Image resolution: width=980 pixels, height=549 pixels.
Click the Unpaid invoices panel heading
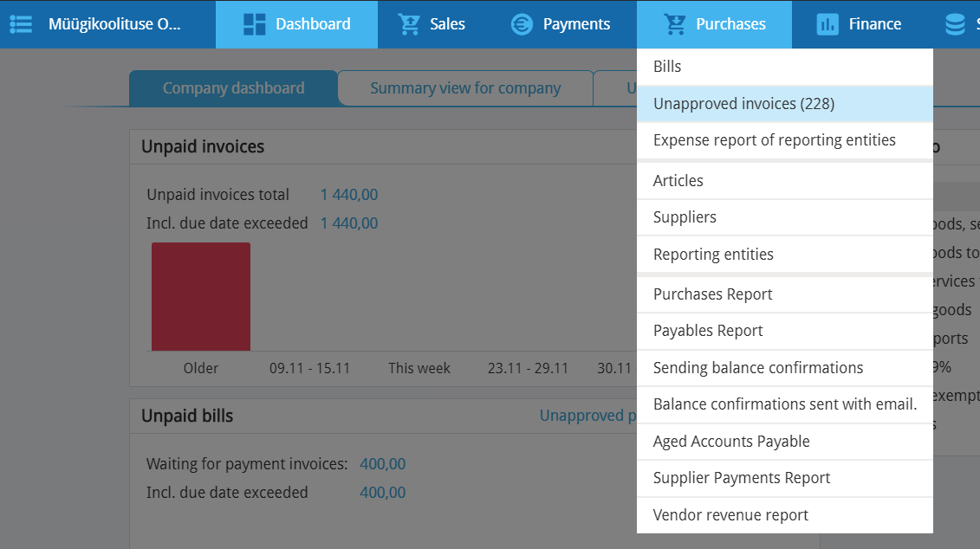[x=203, y=146]
